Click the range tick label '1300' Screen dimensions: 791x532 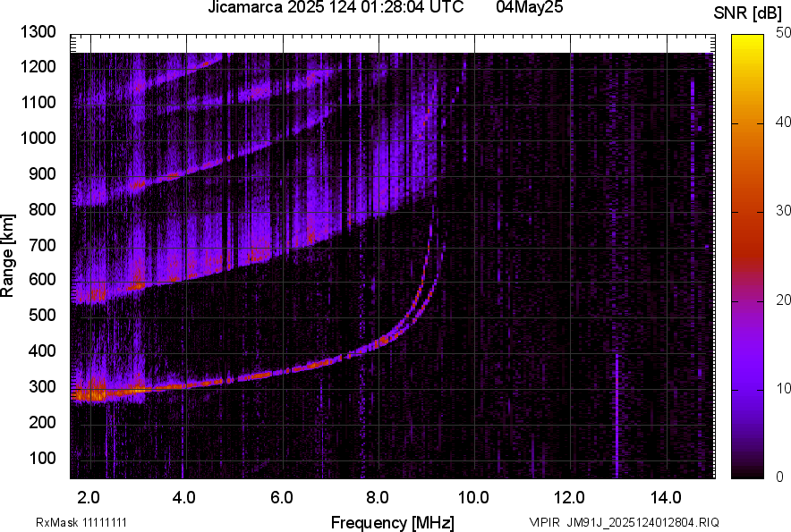tap(38, 32)
